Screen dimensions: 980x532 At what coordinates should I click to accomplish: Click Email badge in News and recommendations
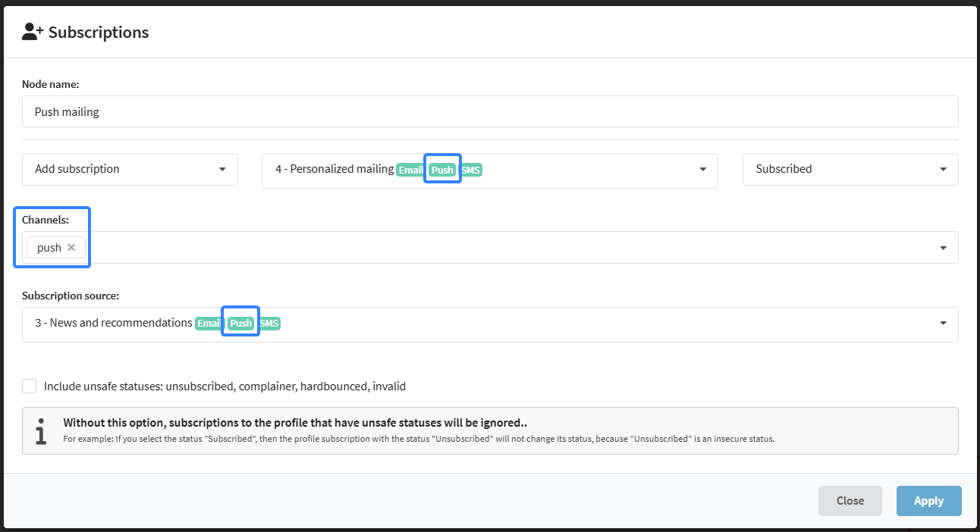(209, 324)
